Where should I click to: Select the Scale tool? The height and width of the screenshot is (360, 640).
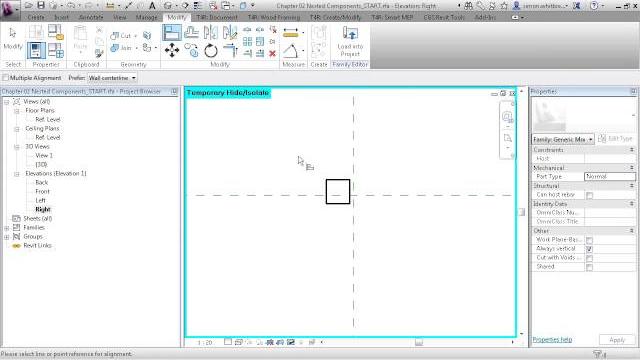(260, 41)
